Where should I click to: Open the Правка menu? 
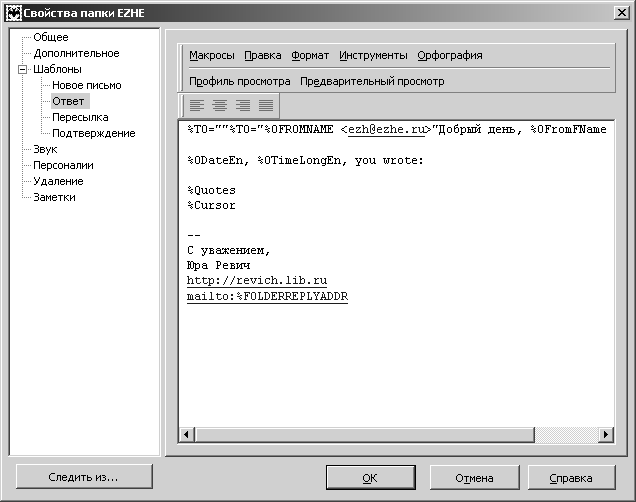point(263,55)
